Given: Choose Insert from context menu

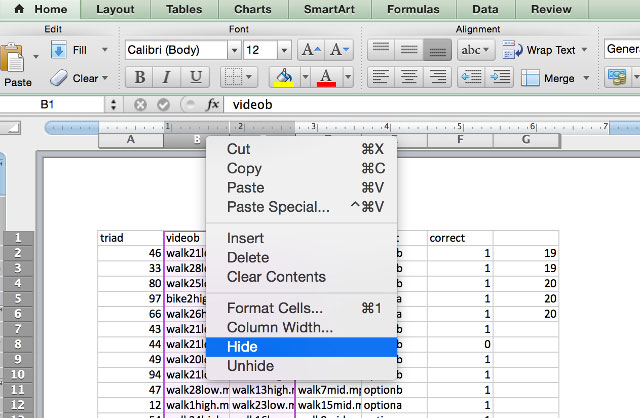Looking at the screenshot, I should tap(301, 238).
